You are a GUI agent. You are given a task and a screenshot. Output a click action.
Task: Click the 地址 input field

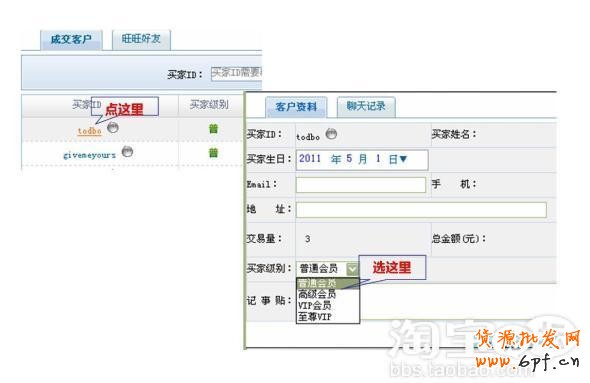(x=421, y=210)
